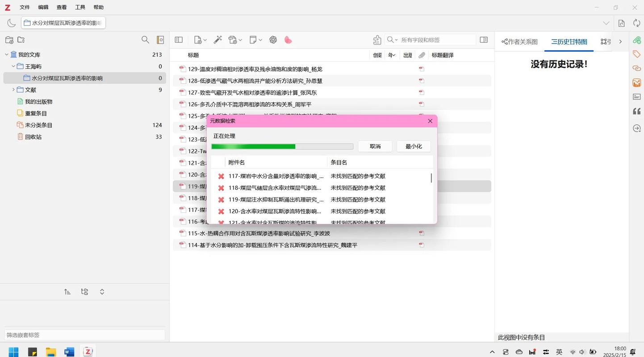Click the attachment paperclip column header
Screen dimensions: 644x357
point(422,55)
